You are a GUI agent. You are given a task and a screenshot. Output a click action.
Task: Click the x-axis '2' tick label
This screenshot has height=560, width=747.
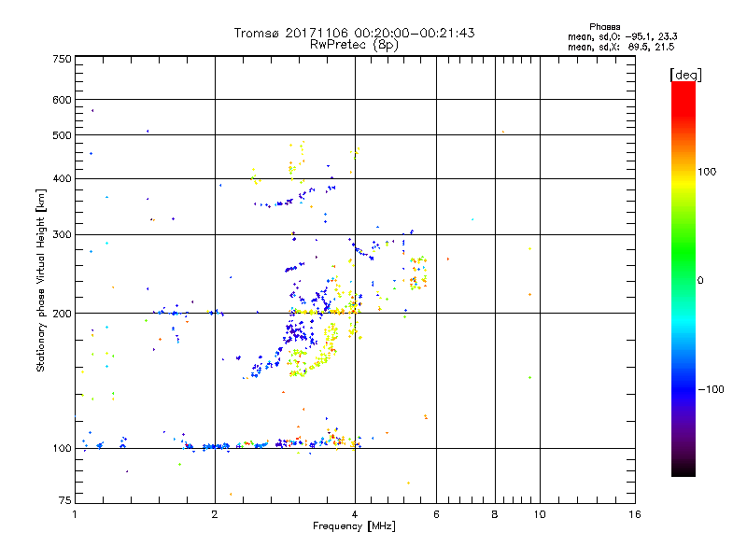pyautogui.click(x=215, y=514)
